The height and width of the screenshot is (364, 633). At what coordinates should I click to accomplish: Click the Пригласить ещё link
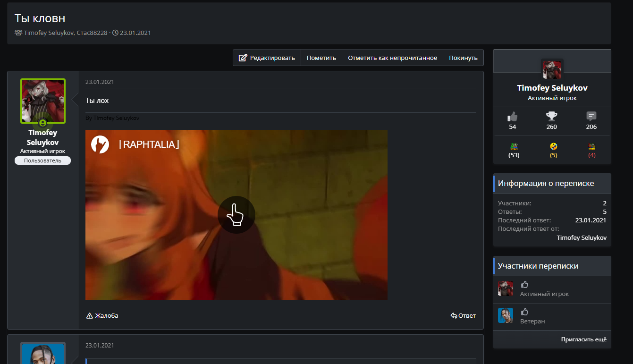pyautogui.click(x=583, y=339)
